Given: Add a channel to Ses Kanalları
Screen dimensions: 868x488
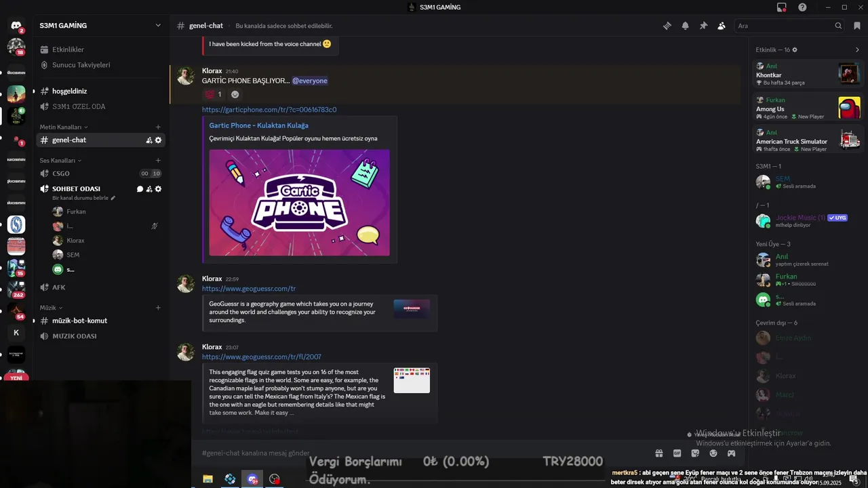Looking at the screenshot, I should [158, 161].
